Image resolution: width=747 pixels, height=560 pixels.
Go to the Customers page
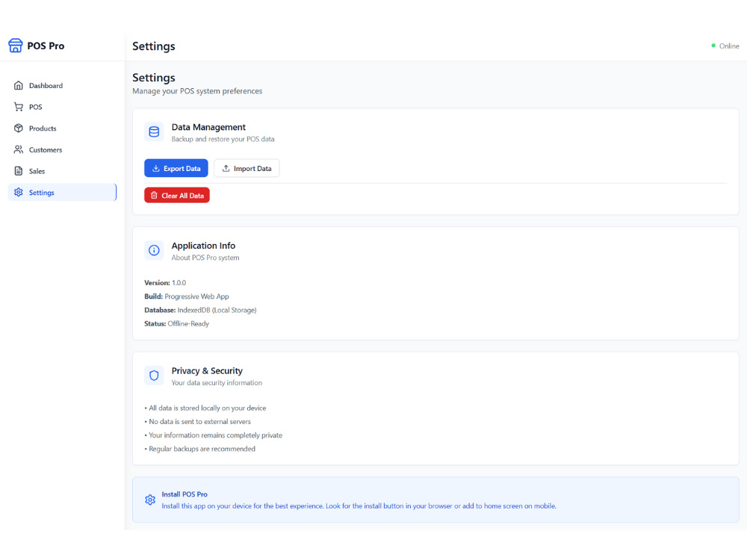pyautogui.click(x=62, y=149)
